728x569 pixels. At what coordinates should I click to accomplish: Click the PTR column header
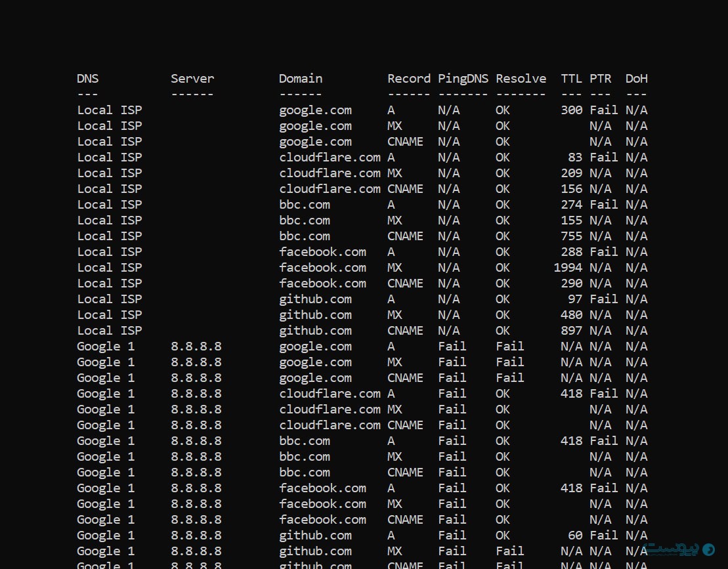(600, 79)
